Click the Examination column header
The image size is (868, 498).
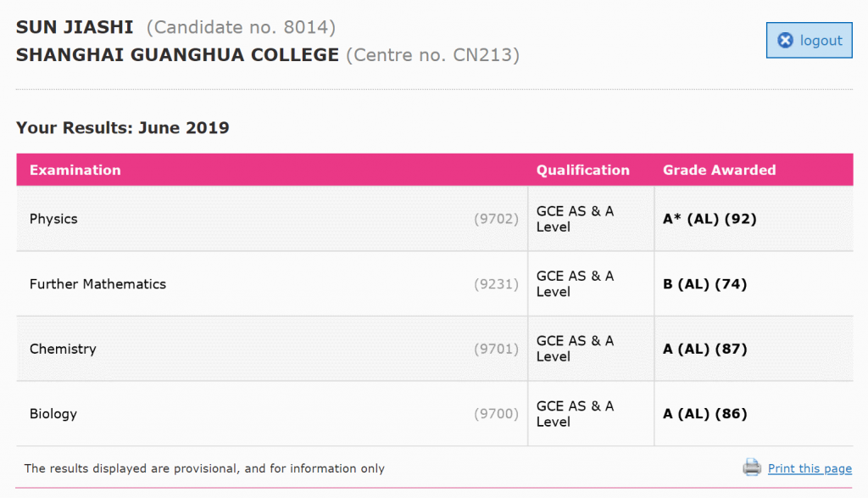(75, 170)
